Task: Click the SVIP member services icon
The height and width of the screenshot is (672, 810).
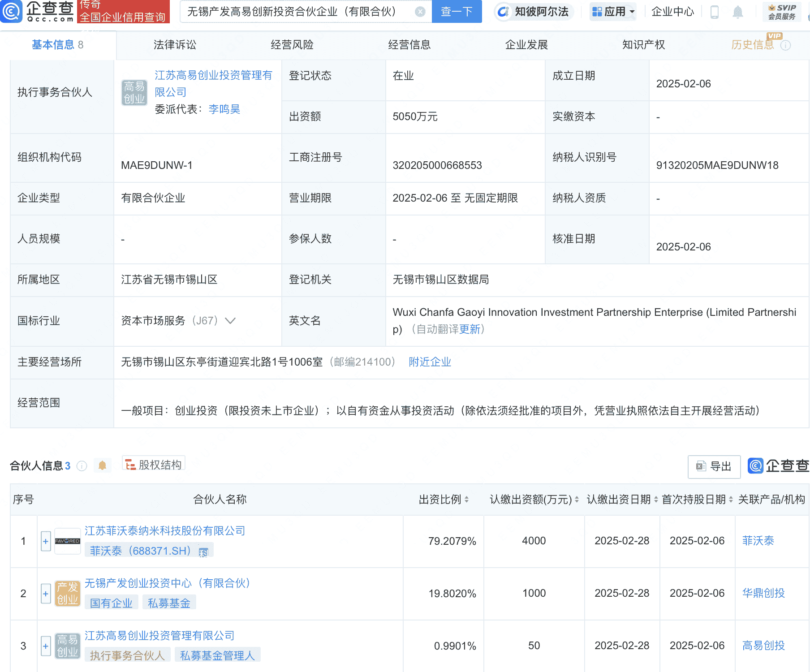Action: point(782,12)
